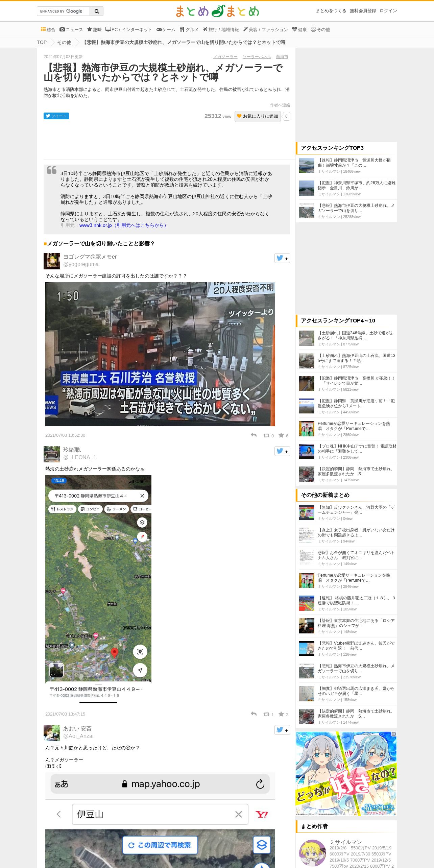This screenshot has height=868, width=434.
Task: Click the Google search magnifier button
Action: click(x=97, y=11)
